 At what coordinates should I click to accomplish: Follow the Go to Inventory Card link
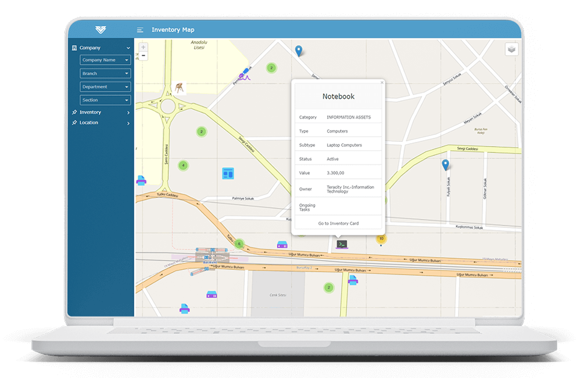338,223
